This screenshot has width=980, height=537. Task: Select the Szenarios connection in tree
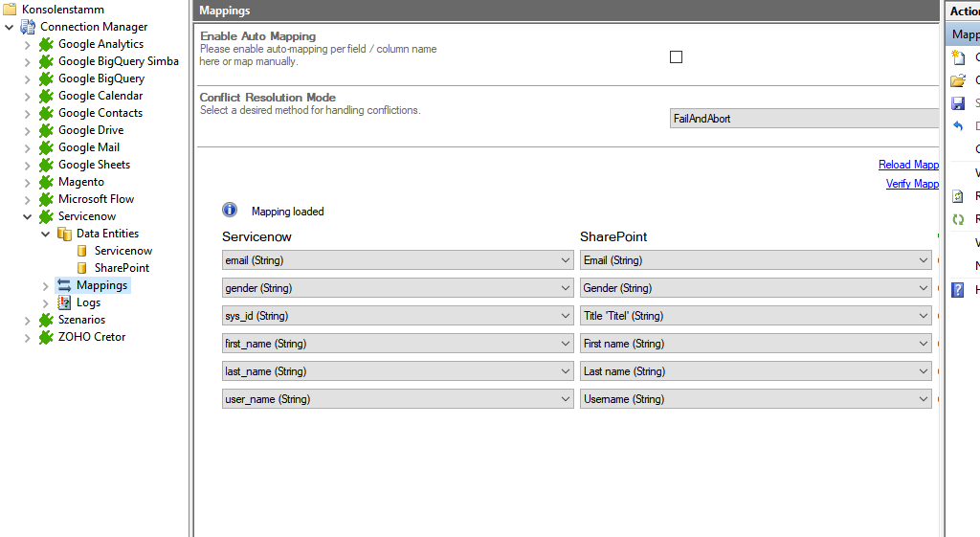point(81,320)
